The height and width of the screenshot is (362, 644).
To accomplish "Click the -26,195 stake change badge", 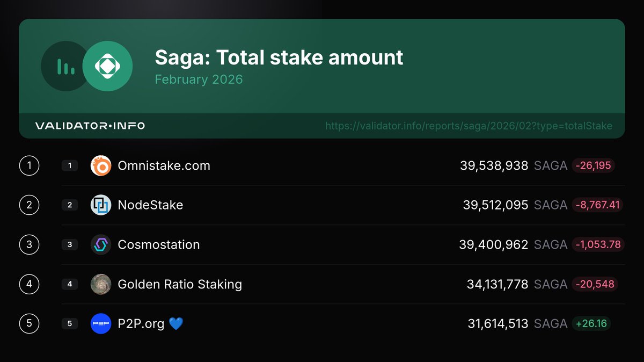I will coord(593,165).
